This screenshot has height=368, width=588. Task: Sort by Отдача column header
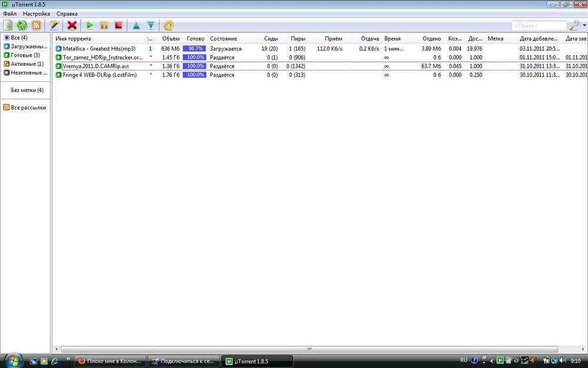[370, 39]
